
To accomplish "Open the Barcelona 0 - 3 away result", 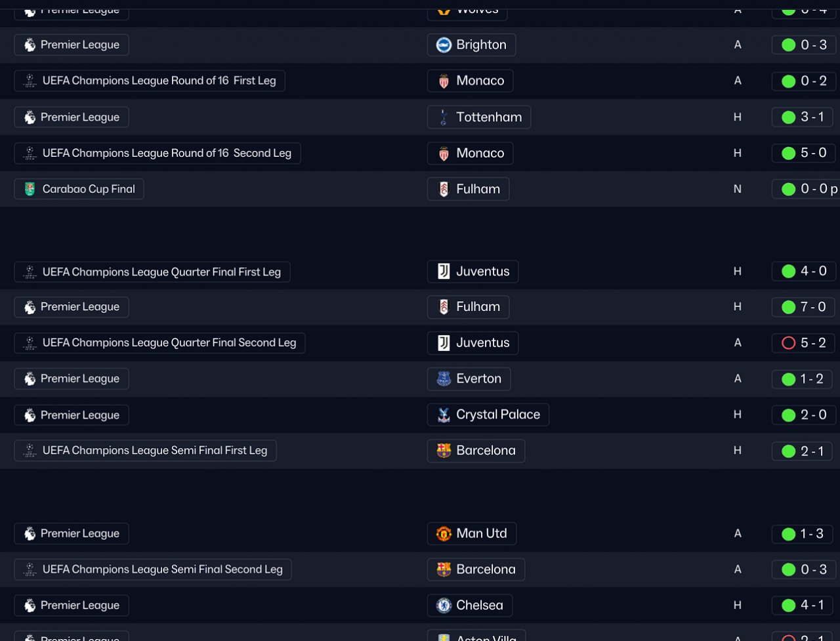I will pos(804,569).
